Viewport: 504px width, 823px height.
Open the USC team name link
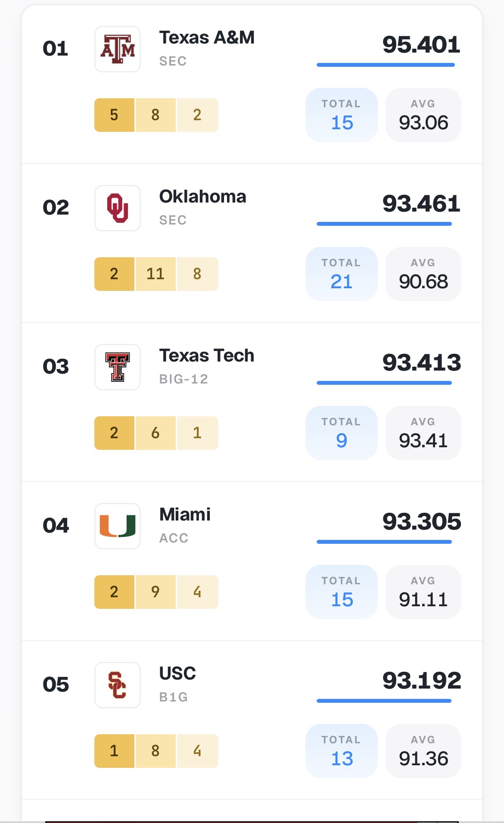click(177, 673)
